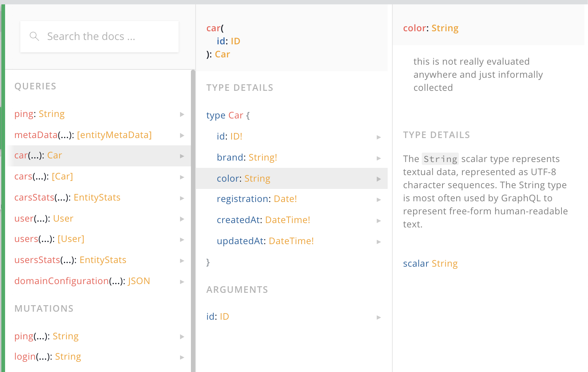The height and width of the screenshot is (372, 588).
Task: Open the id argument under Arguments
Action: pyautogui.click(x=218, y=317)
